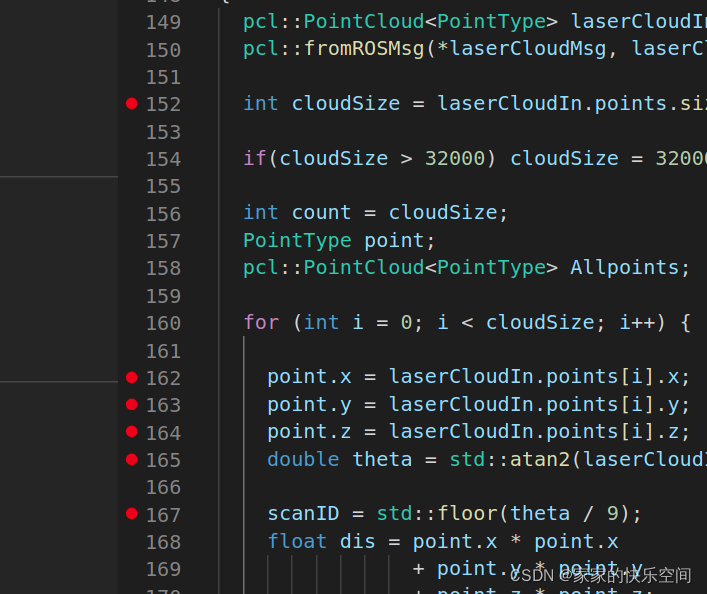Click the 'for' keyword on line 160
Screen dimensions: 707x594
[262, 322]
